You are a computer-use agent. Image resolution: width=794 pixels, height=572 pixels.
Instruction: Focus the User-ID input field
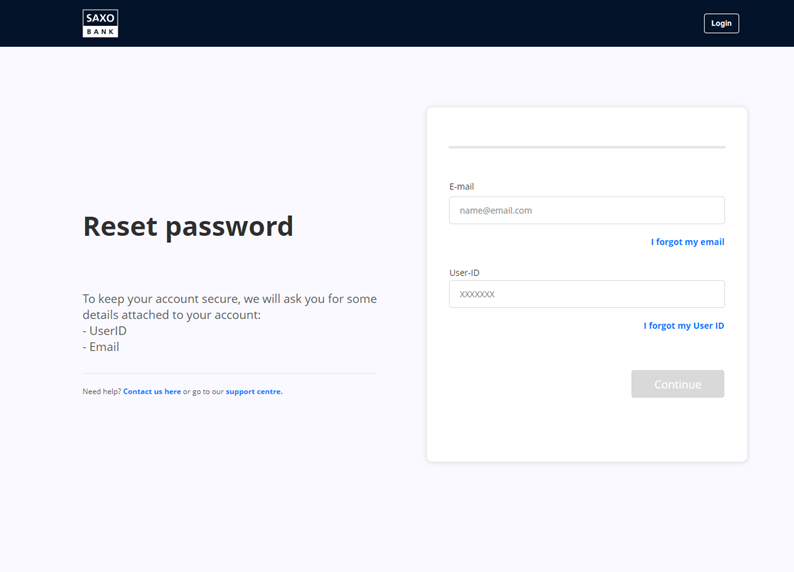[586, 294]
